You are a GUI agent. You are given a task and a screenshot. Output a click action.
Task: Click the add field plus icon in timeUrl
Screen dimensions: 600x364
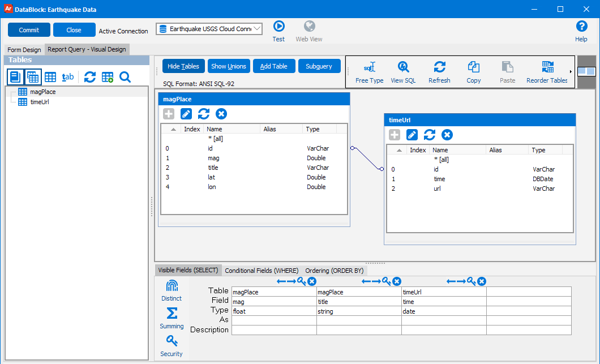(395, 135)
